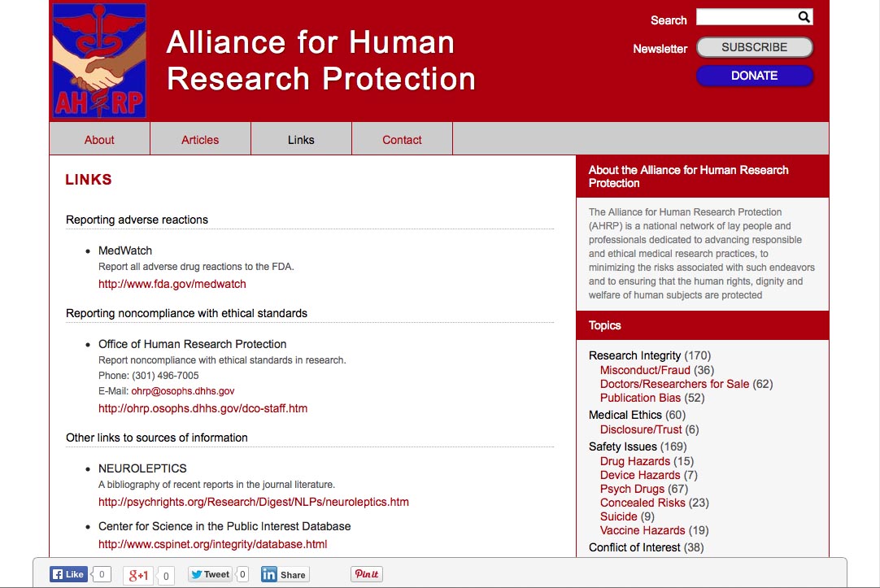Viewport: 880px width, 588px height.
Task: Click the Google +1 count bubble
Action: tap(166, 576)
